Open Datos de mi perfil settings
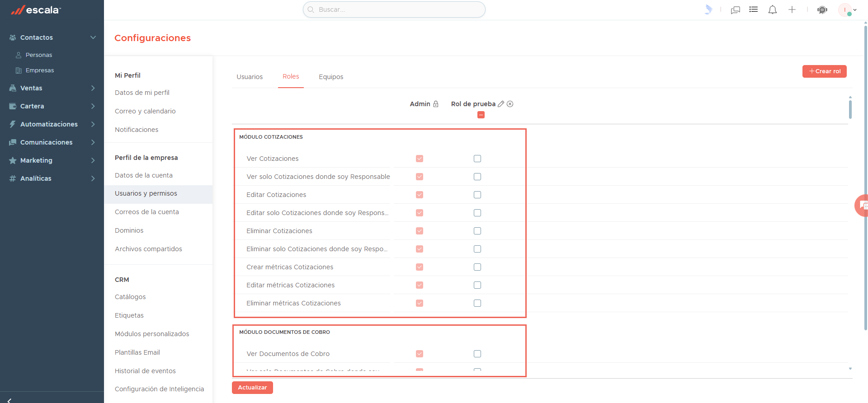Image resolution: width=868 pixels, height=403 pixels. 142,93
